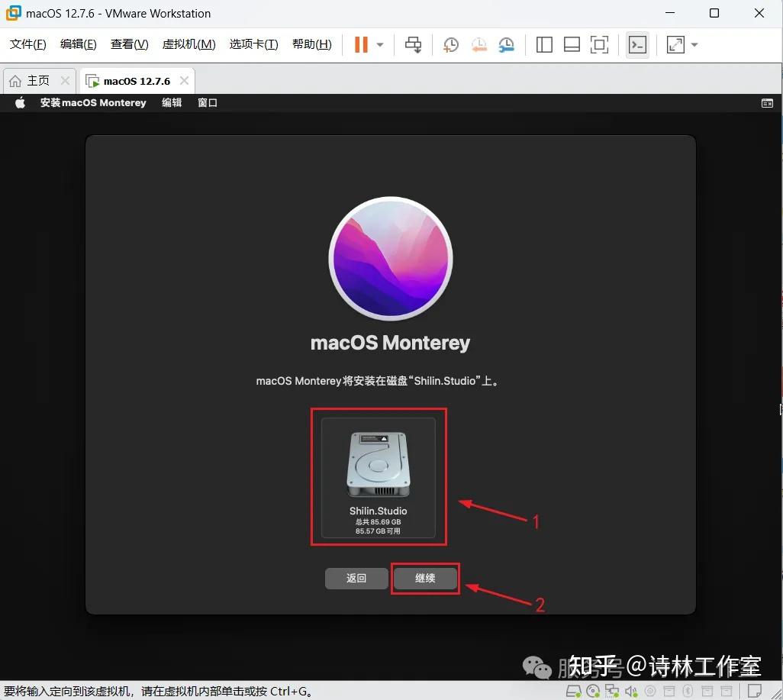Click the home icon on the 主页 tab
Viewport: 783px width, 700px height.
point(15,80)
